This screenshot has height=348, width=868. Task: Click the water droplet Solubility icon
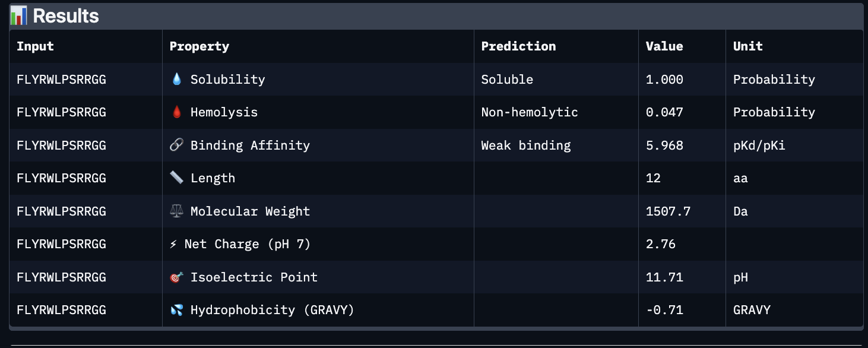[176, 80]
